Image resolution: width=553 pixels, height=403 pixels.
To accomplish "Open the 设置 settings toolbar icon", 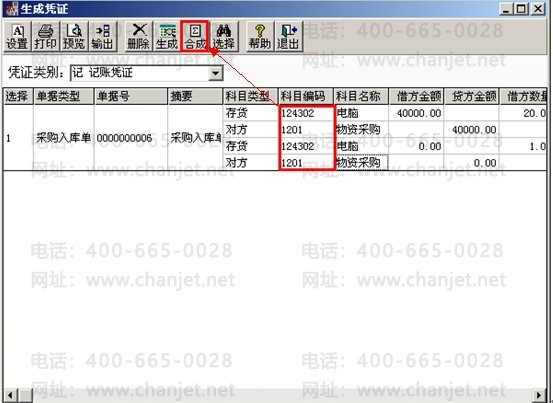I will tap(17, 37).
